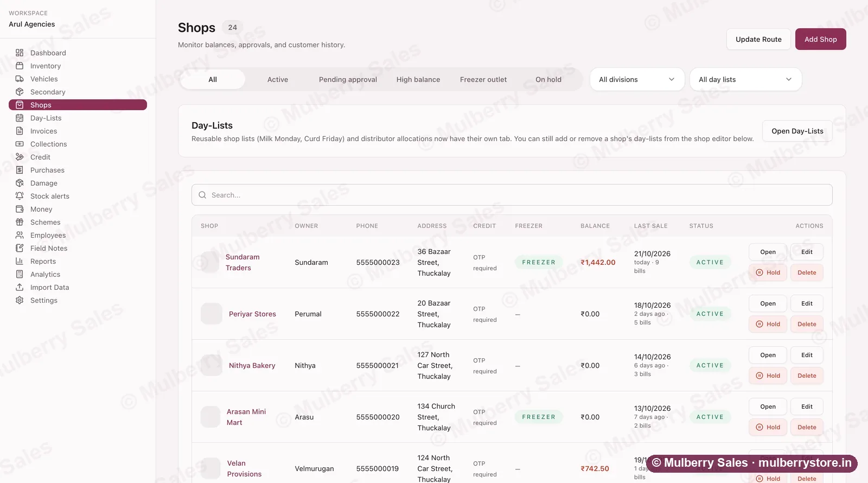Open the Day-Lists calendar icon
The image size is (868, 483).
[20, 118]
